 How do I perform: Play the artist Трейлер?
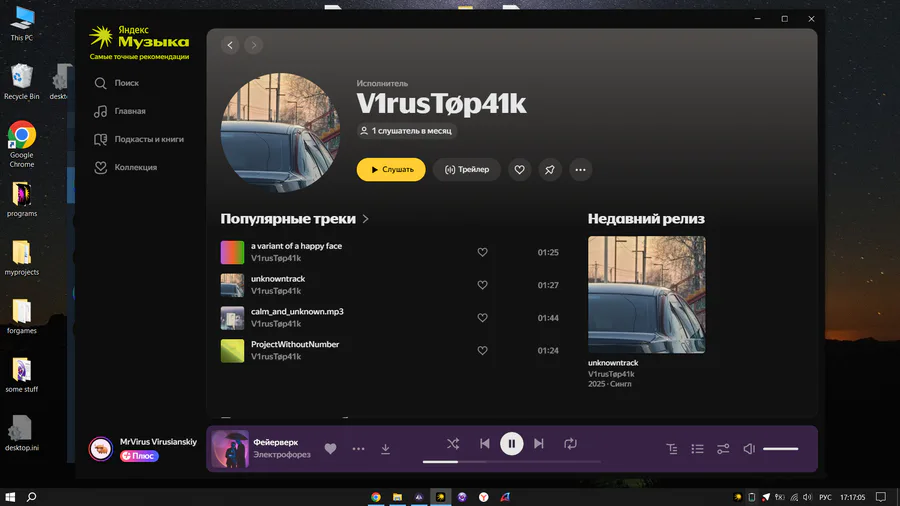click(x=467, y=170)
